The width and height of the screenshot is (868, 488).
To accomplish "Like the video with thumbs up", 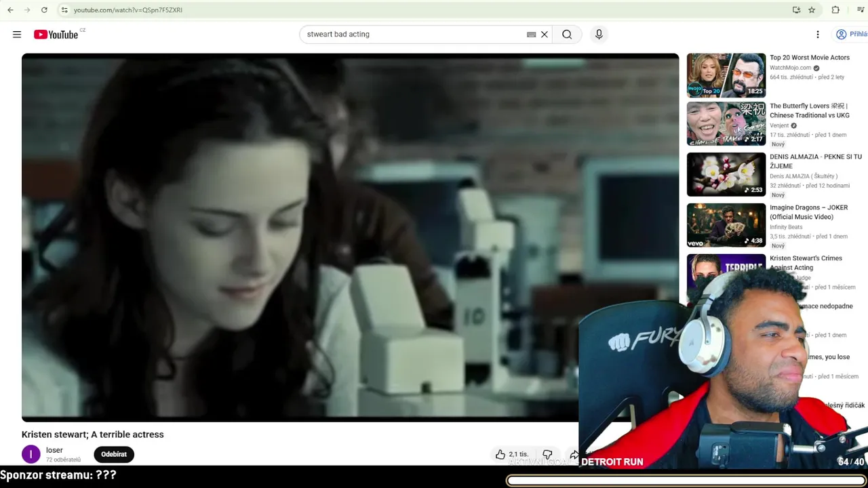I will click(x=500, y=454).
